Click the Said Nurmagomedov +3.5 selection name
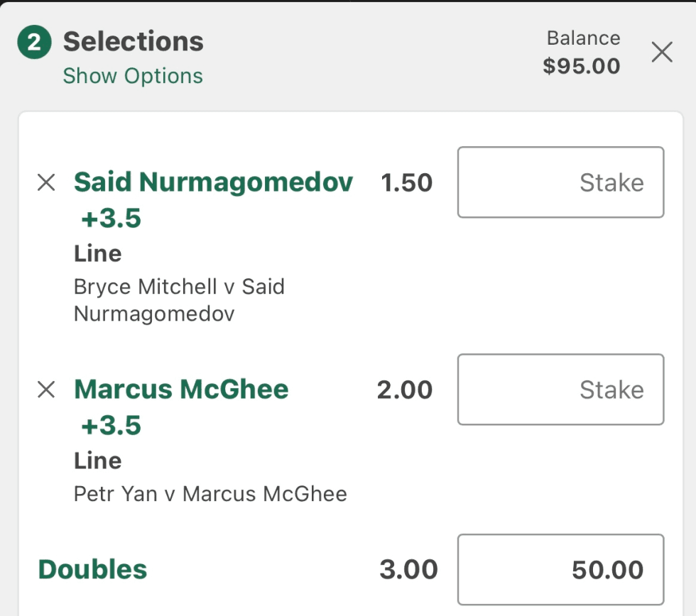 [213, 183]
